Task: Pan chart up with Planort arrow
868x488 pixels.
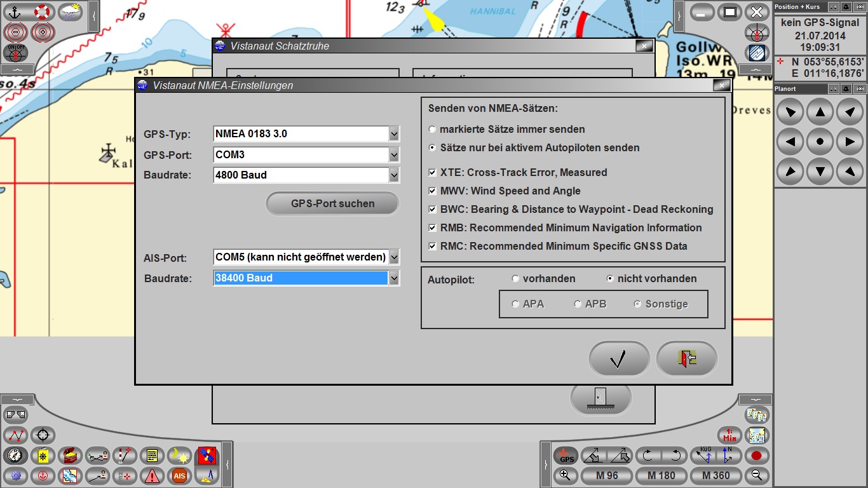Action: point(820,112)
